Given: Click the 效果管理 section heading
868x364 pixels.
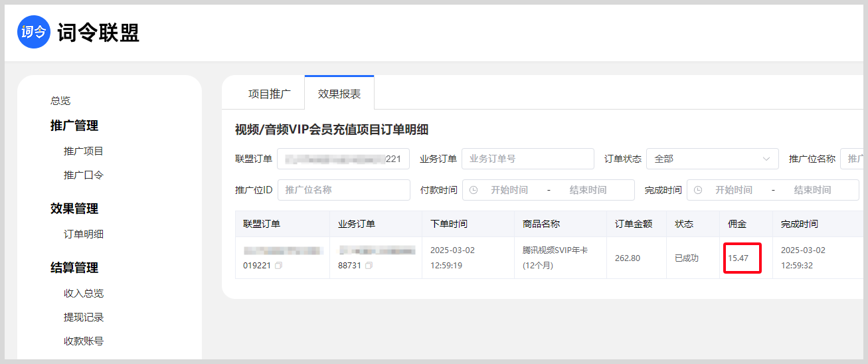Looking at the screenshot, I should point(74,209).
